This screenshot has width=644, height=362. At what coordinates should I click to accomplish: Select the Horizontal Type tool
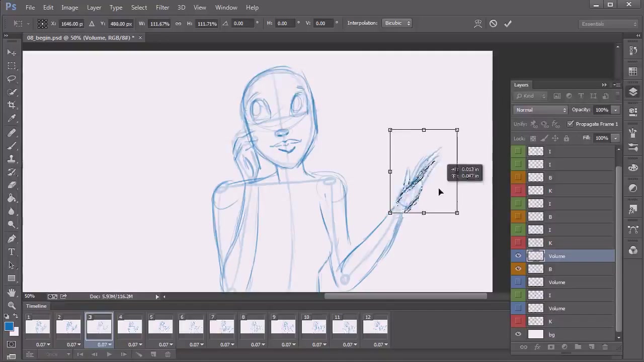[x=12, y=252]
